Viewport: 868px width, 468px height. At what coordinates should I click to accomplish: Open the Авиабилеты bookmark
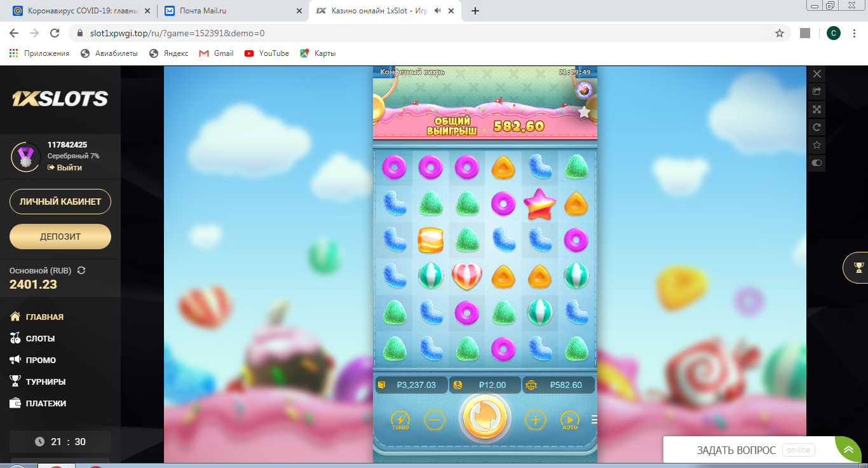pyautogui.click(x=109, y=53)
